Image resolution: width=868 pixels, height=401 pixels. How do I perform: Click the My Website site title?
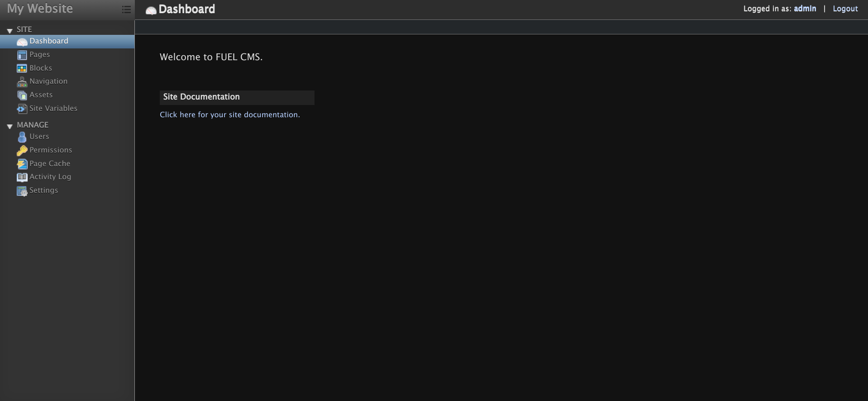pyautogui.click(x=40, y=9)
